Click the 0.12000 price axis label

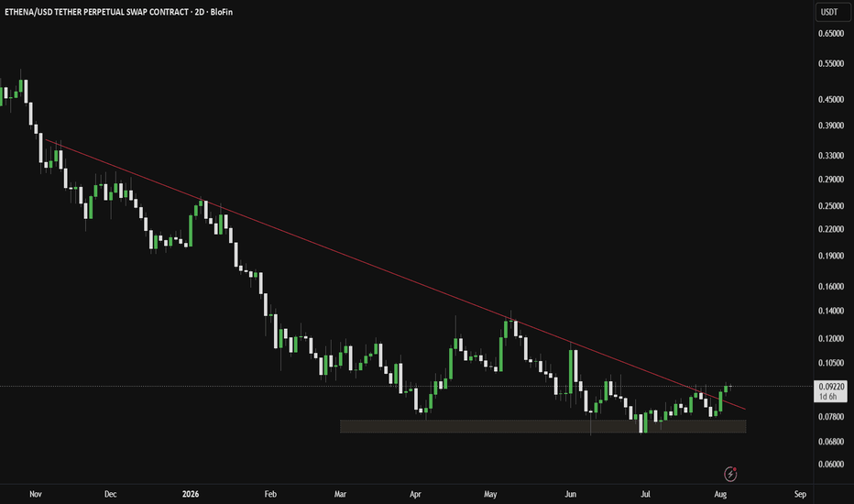tap(831, 338)
